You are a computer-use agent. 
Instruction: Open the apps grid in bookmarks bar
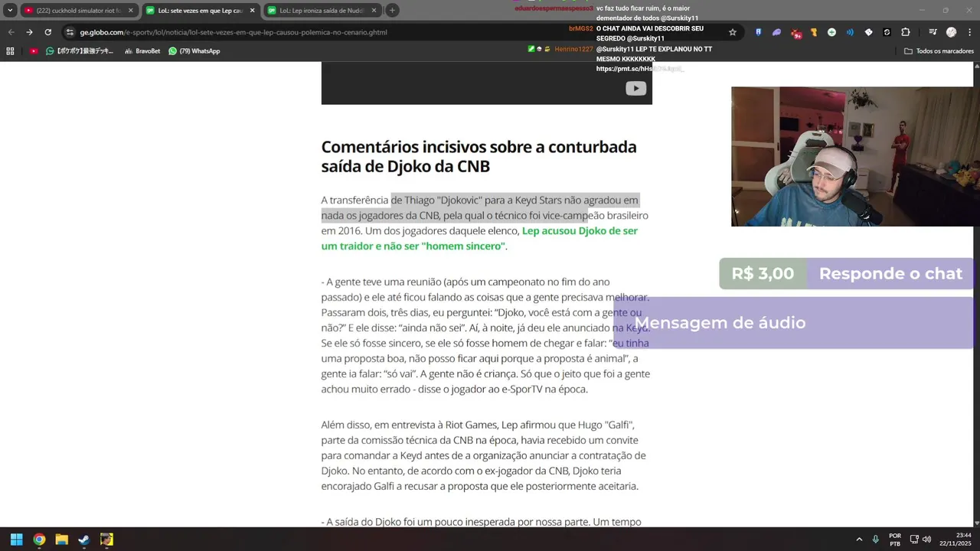coord(10,51)
